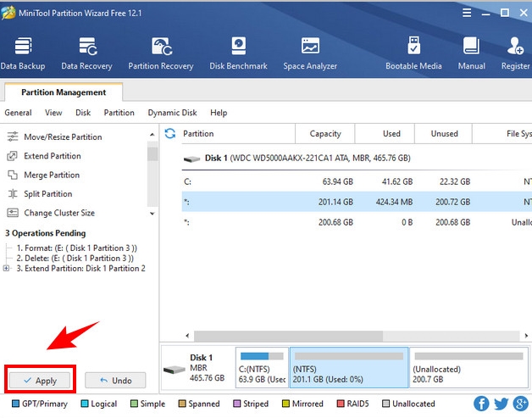The width and height of the screenshot is (532, 418).
Task: Click the RAID5 legend color swatch
Action: click(x=341, y=404)
